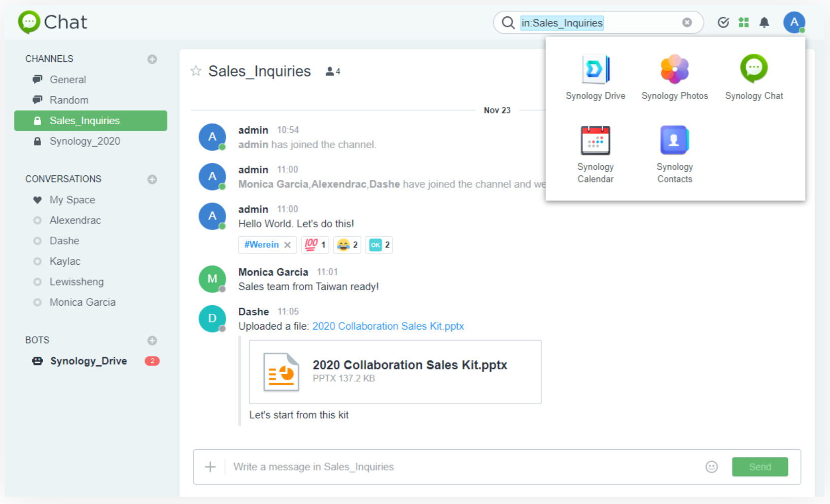Open the 2020 Collaboration Sales Kit.pptx link
This screenshot has height=504, width=830.
pos(388,326)
